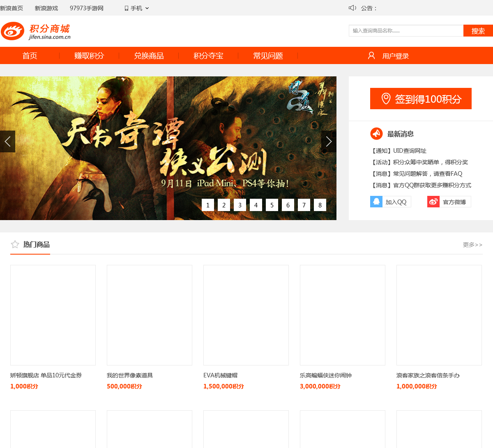Open the 赚取积分 nav tab
The image size is (493, 448).
89,55
